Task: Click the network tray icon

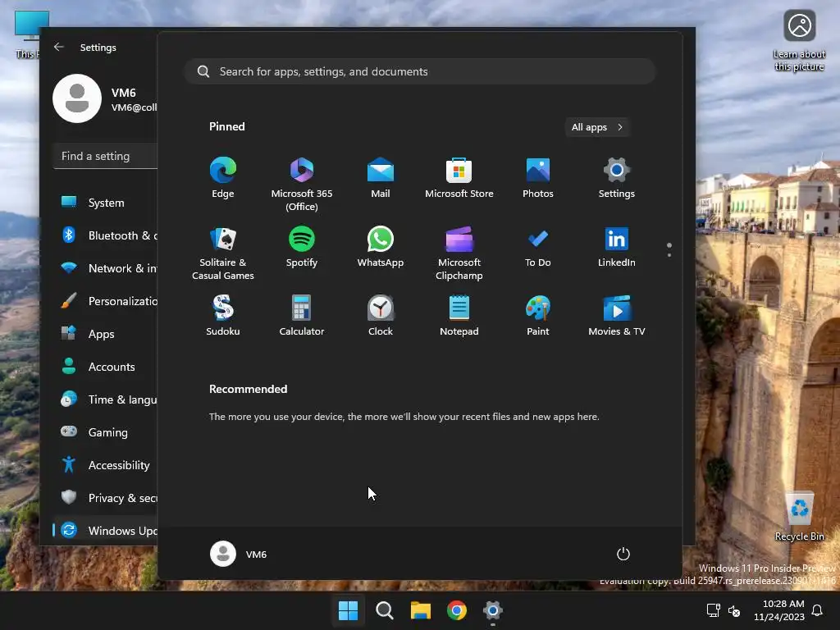Action: point(713,610)
